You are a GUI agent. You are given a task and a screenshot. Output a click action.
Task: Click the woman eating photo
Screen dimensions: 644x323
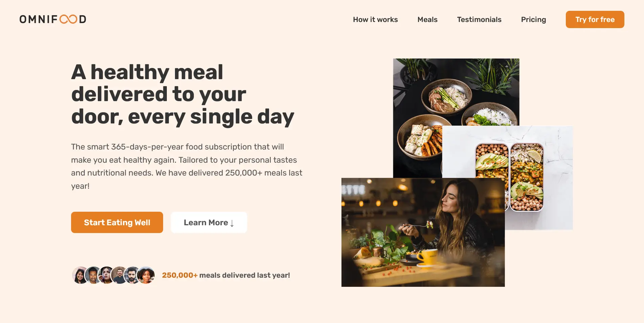click(423, 232)
